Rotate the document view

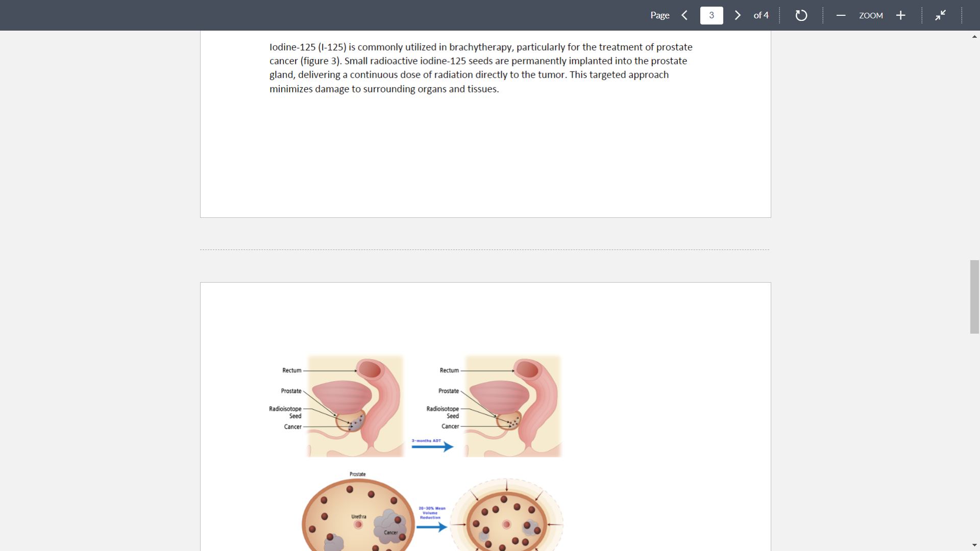point(801,15)
